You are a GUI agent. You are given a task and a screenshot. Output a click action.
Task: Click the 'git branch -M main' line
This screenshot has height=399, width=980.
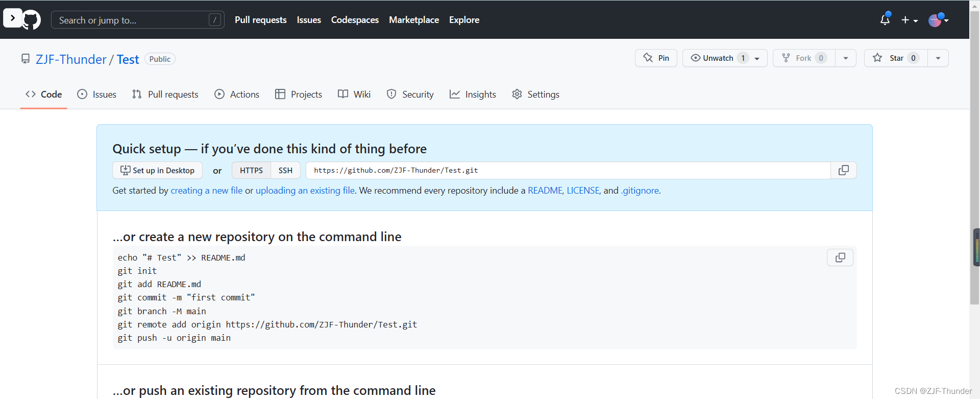point(162,311)
